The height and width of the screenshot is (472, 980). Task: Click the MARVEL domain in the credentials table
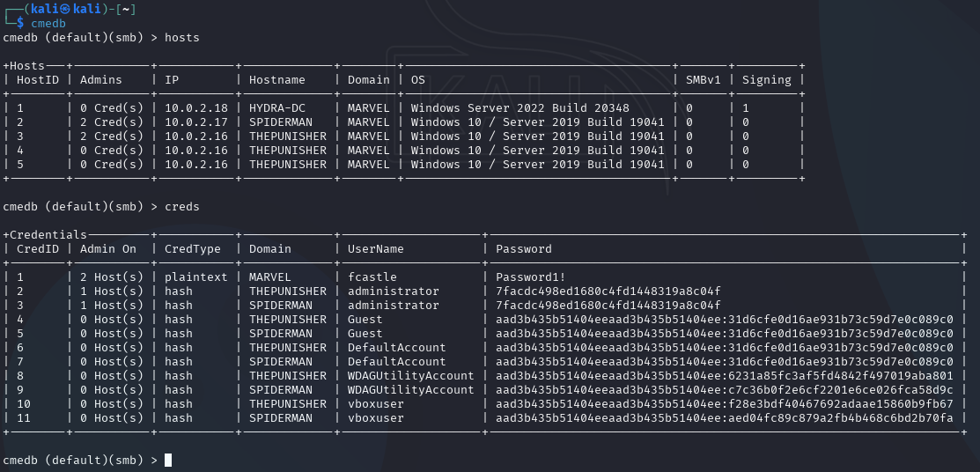[x=269, y=277]
